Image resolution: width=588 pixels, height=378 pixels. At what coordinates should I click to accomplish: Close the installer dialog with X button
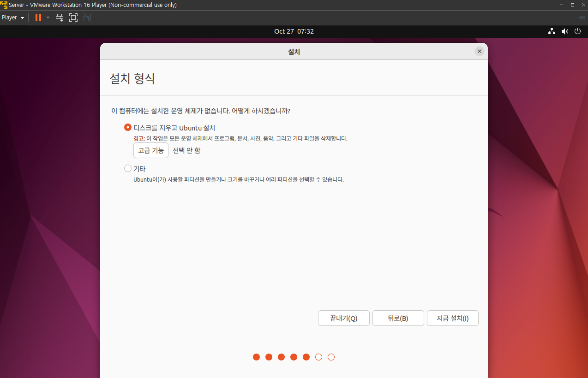[480, 51]
